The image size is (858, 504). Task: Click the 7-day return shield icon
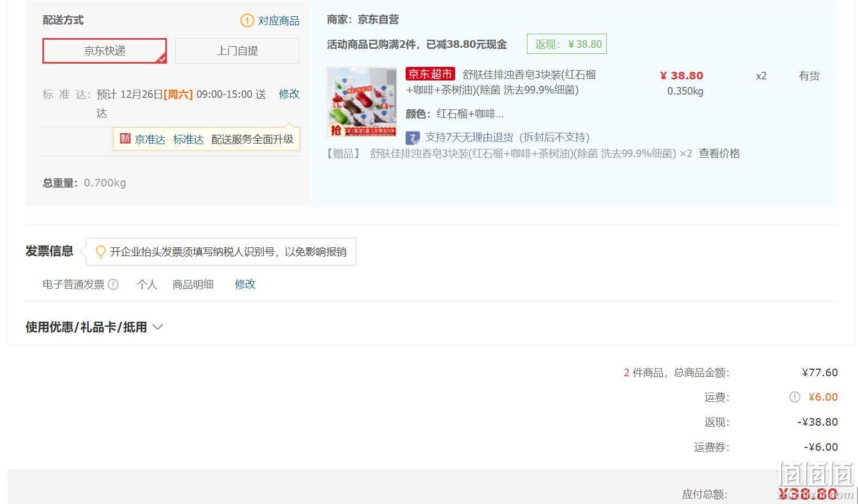413,138
